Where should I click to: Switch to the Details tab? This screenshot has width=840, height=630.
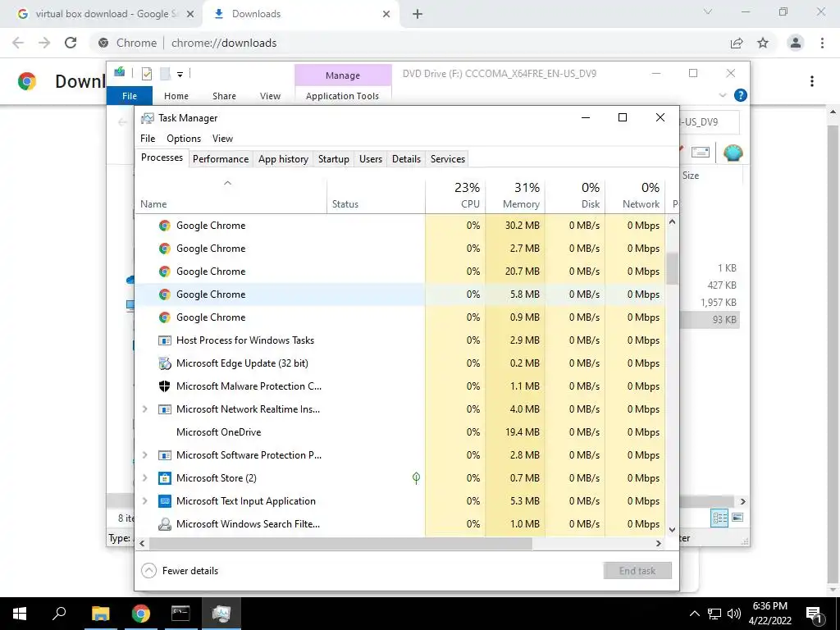coord(406,159)
